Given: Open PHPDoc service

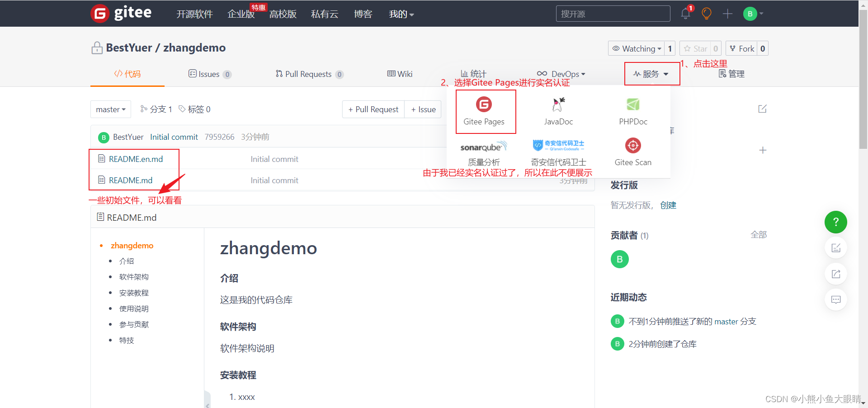Looking at the screenshot, I should (633, 111).
